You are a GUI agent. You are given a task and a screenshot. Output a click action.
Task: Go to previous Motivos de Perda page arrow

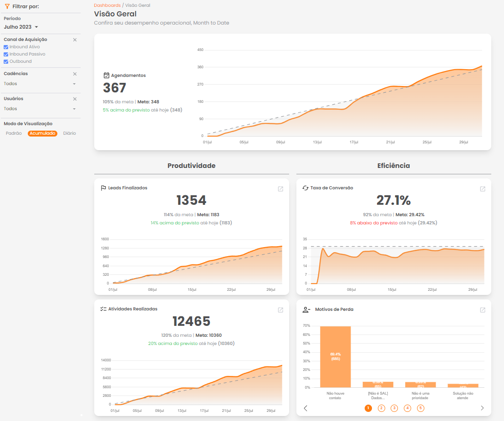(305, 408)
